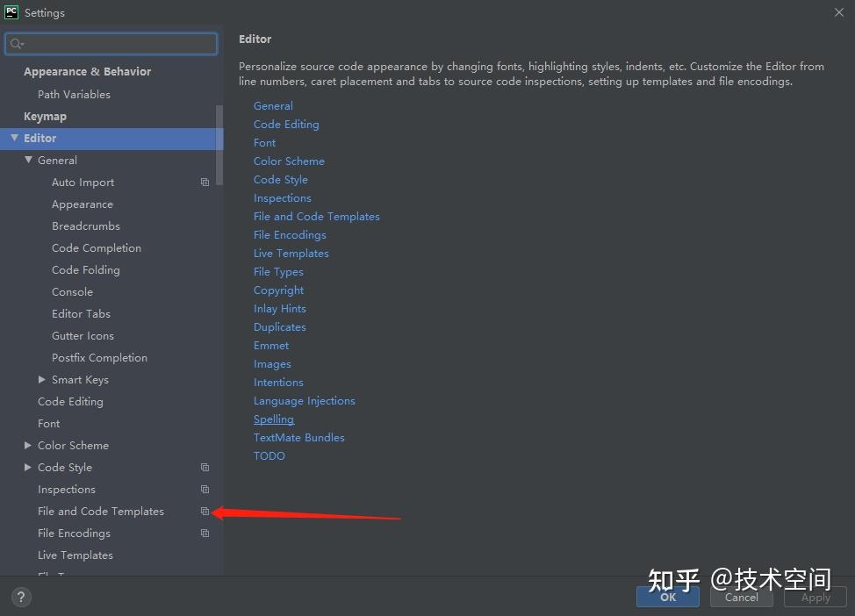Open the File Encodings link
The width and height of the screenshot is (855, 616).
pos(290,235)
